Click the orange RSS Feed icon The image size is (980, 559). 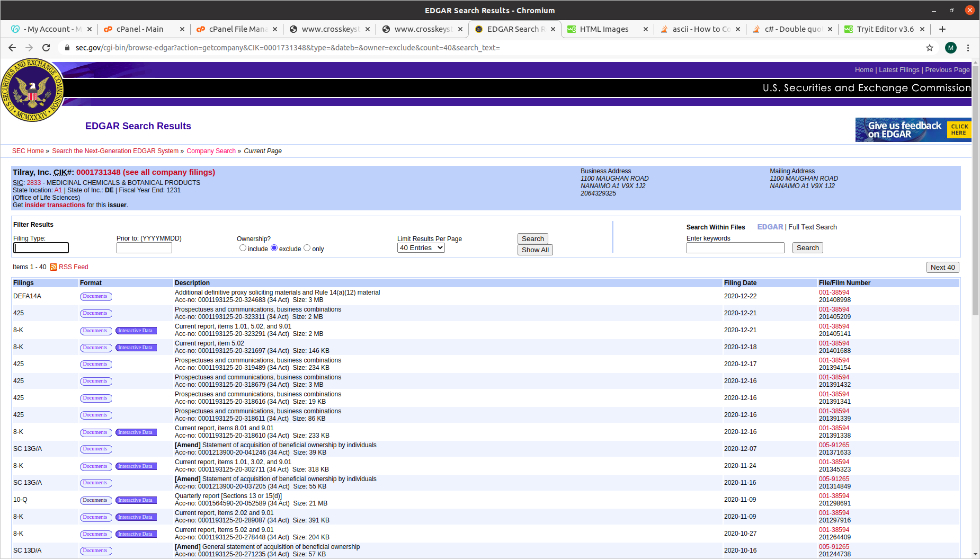click(54, 267)
